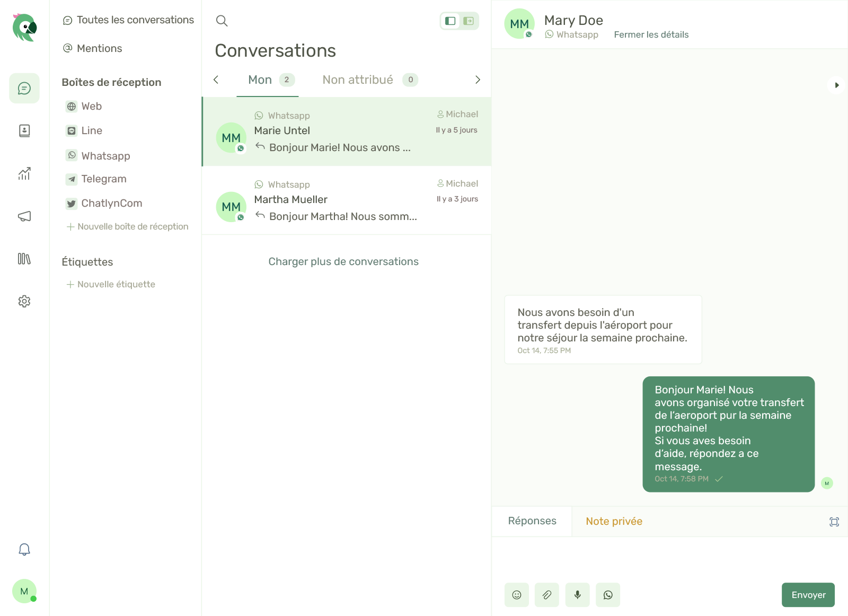Insert an emoji in the reply

[x=516, y=595]
